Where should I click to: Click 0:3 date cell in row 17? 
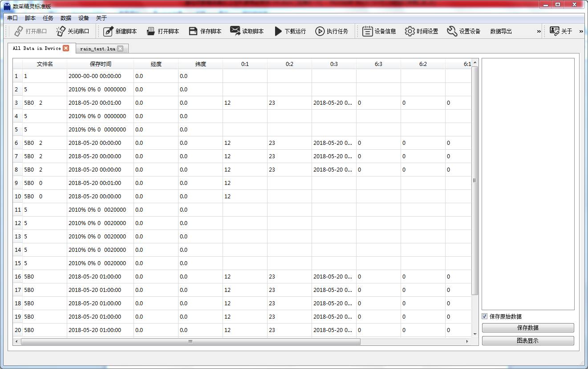click(x=334, y=290)
